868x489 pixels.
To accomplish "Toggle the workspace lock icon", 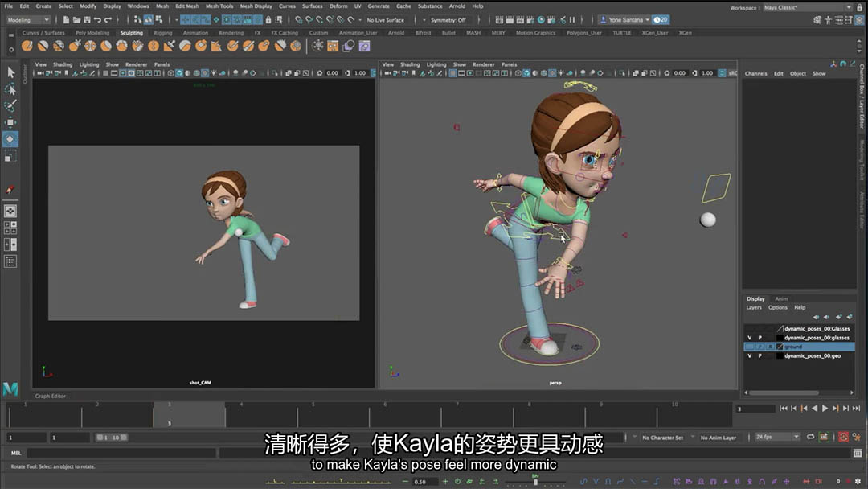I will click(860, 8).
